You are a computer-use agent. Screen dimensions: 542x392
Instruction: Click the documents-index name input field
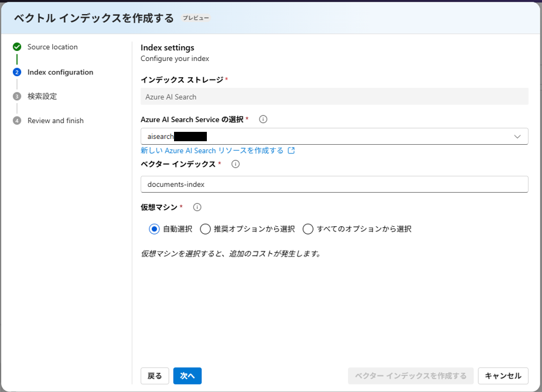click(334, 184)
